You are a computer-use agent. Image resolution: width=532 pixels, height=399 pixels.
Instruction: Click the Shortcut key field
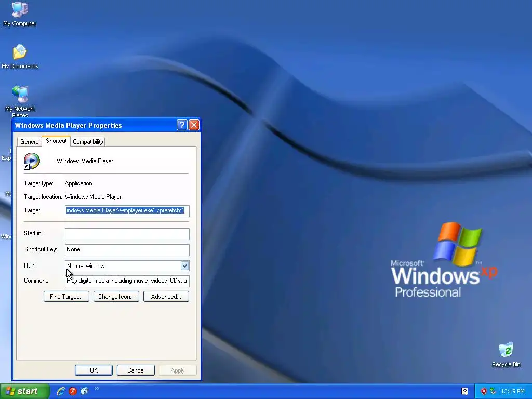[127, 250]
